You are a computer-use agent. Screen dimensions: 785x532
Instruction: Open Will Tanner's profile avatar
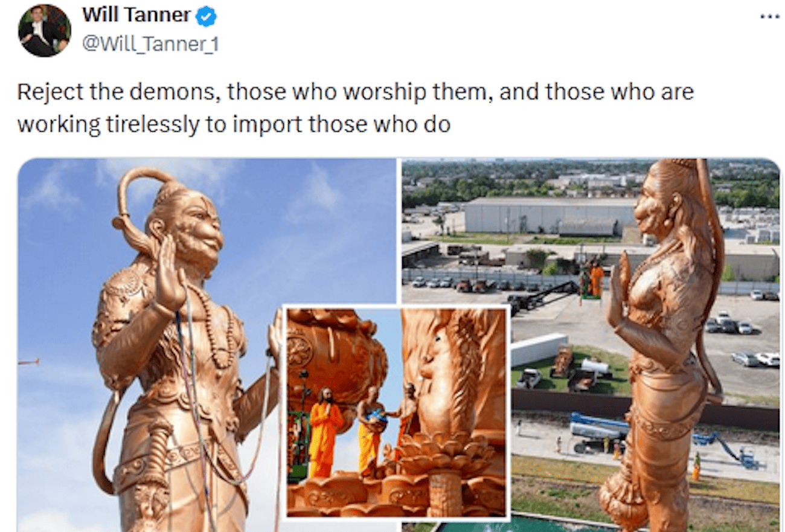point(44,30)
